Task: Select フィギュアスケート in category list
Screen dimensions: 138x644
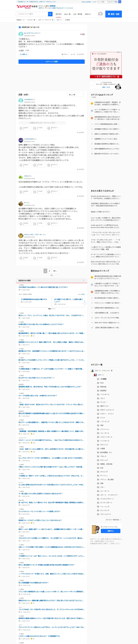Action: coord(107,499)
